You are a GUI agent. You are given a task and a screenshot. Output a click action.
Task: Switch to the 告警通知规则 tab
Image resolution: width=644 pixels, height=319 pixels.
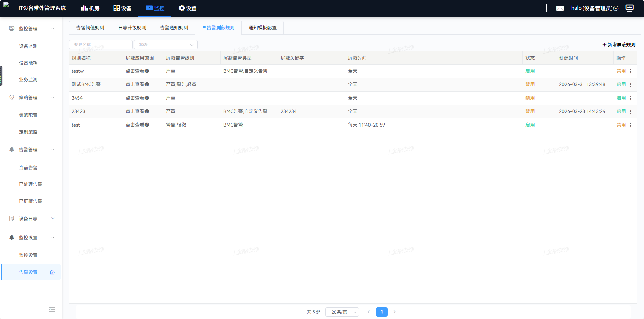[x=174, y=28]
